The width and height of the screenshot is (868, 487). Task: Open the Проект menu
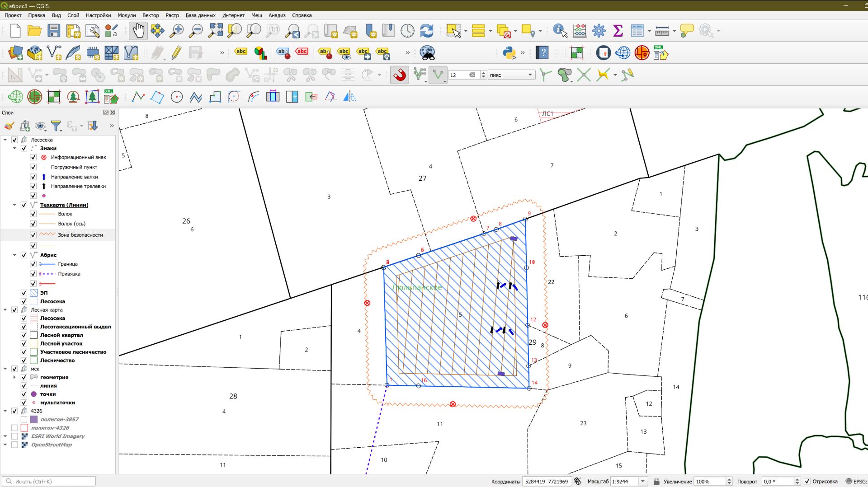[13, 15]
